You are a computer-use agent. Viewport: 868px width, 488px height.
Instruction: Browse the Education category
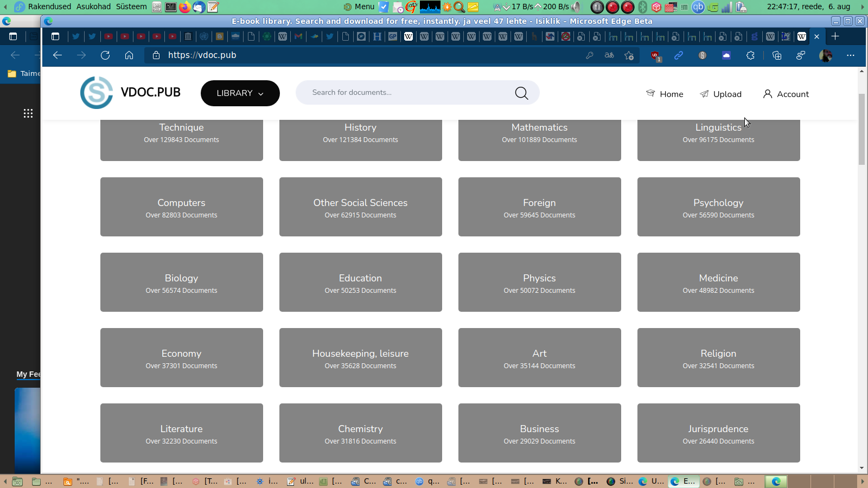pyautogui.click(x=361, y=282)
